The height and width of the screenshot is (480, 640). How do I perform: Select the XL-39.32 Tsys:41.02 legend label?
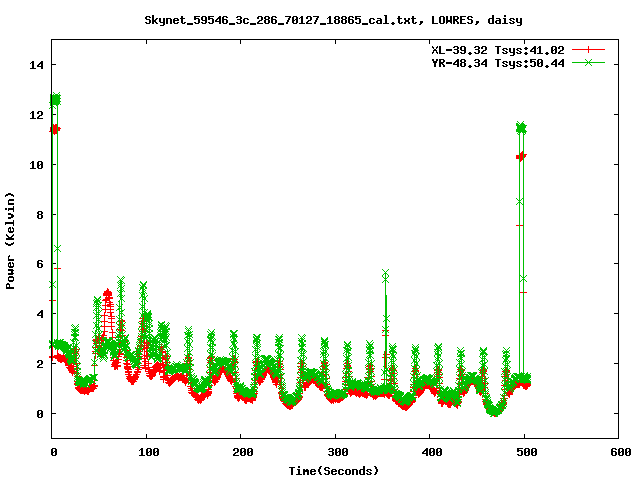pos(498,50)
